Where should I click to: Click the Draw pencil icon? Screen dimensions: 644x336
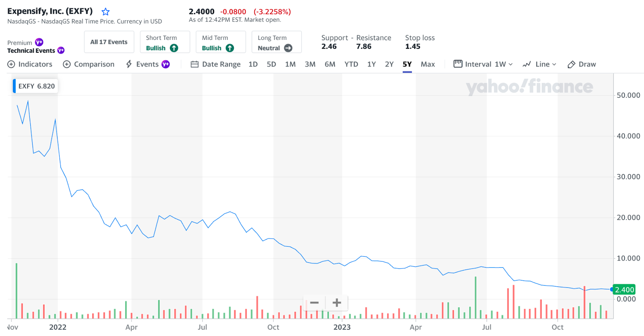571,64
